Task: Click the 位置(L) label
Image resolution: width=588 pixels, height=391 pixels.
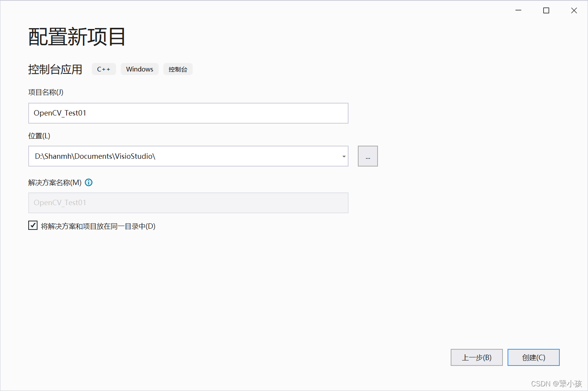Action: (x=39, y=136)
